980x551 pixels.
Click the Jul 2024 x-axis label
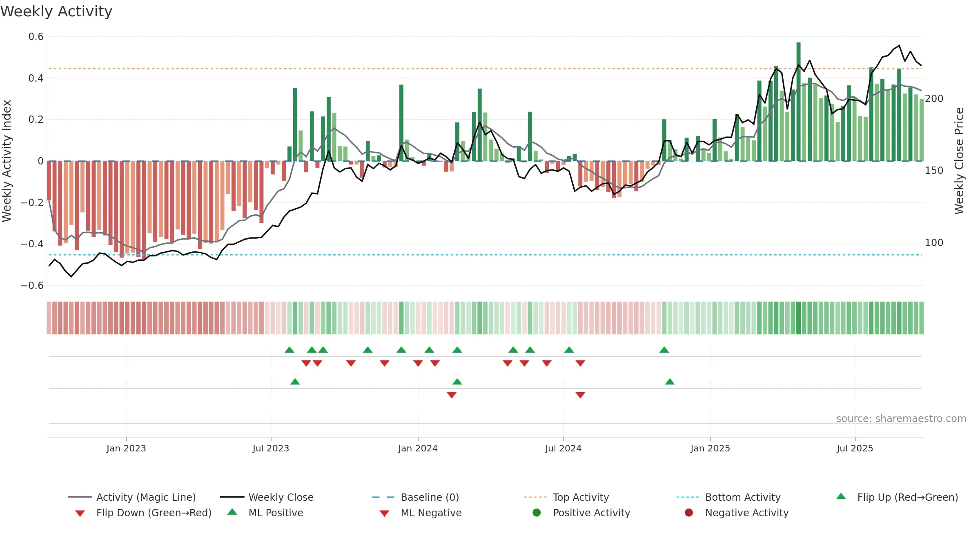[563, 448]
